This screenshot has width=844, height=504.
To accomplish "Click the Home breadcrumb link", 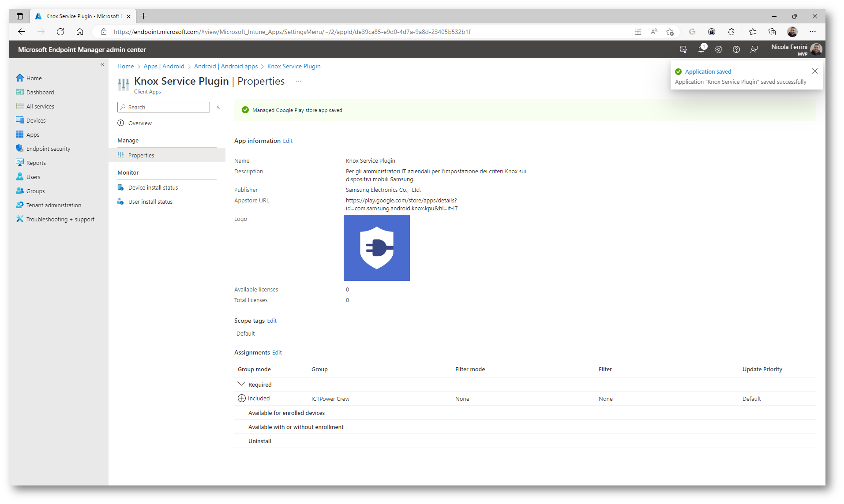I will 125,66.
